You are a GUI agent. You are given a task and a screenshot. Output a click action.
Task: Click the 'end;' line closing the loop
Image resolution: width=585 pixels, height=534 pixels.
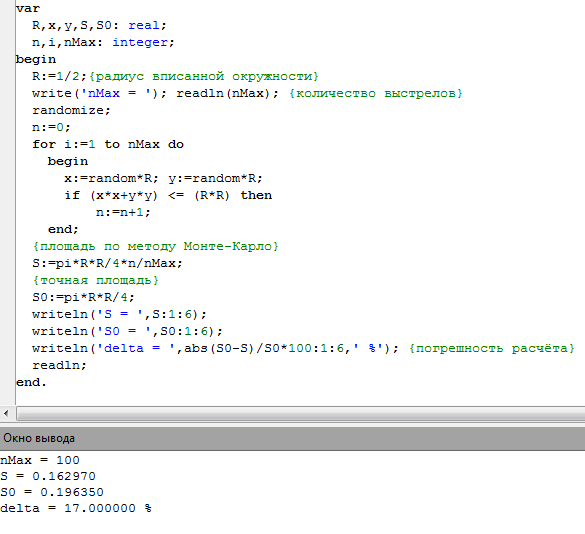pyautogui.click(x=63, y=229)
